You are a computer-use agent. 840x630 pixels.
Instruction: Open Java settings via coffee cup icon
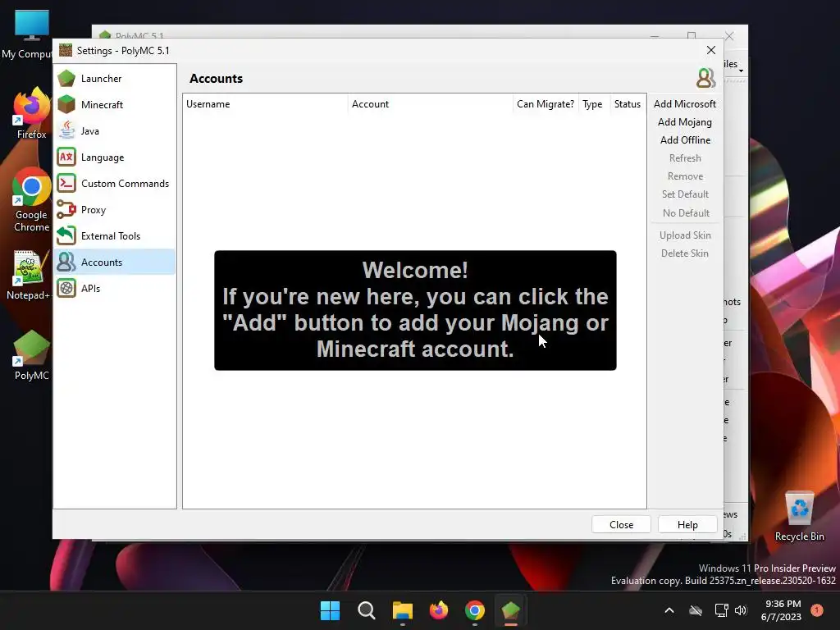pyautogui.click(x=66, y=130)
